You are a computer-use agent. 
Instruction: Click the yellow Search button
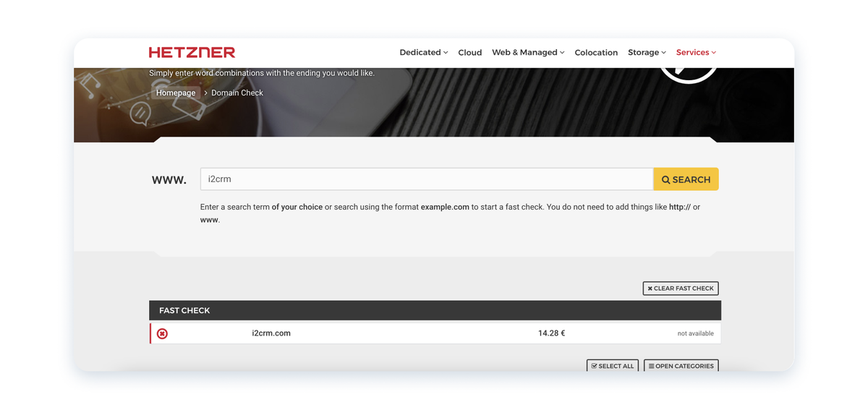(686, 179)
